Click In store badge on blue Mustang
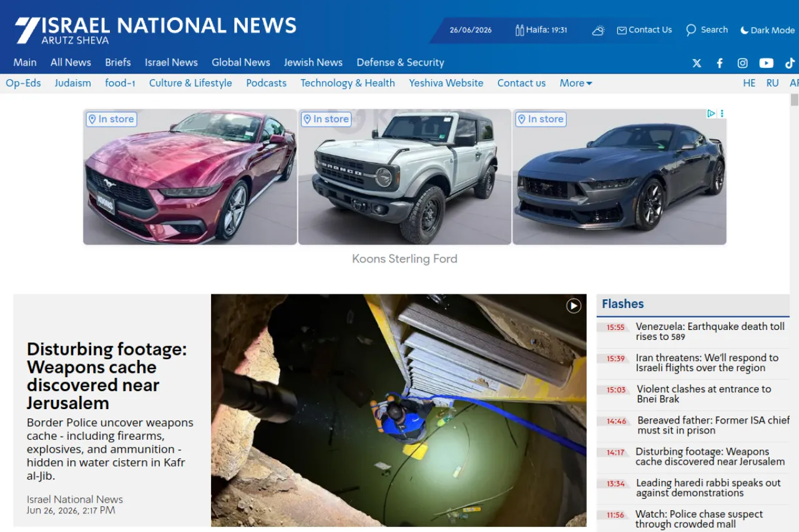The image size is (799, 532). (x=541, y=119)
